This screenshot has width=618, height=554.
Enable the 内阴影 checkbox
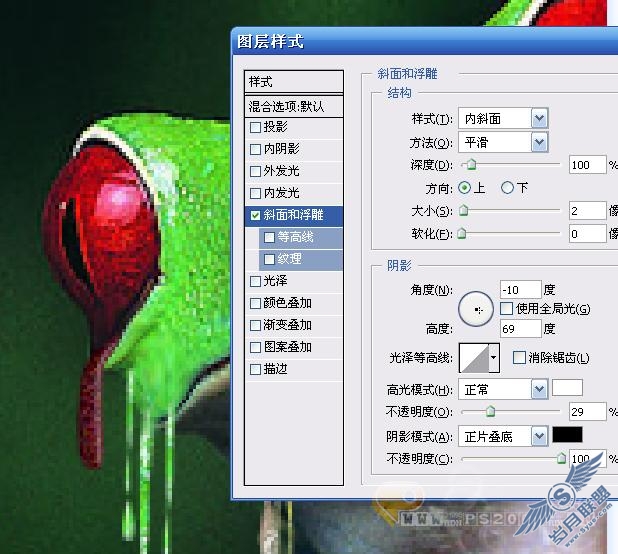pyautogui.click(x=255, y=149)
